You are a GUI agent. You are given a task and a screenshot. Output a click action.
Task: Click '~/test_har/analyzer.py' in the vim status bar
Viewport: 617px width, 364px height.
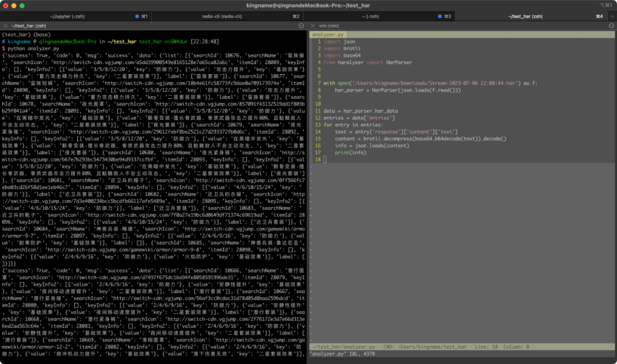coord(343,347)
